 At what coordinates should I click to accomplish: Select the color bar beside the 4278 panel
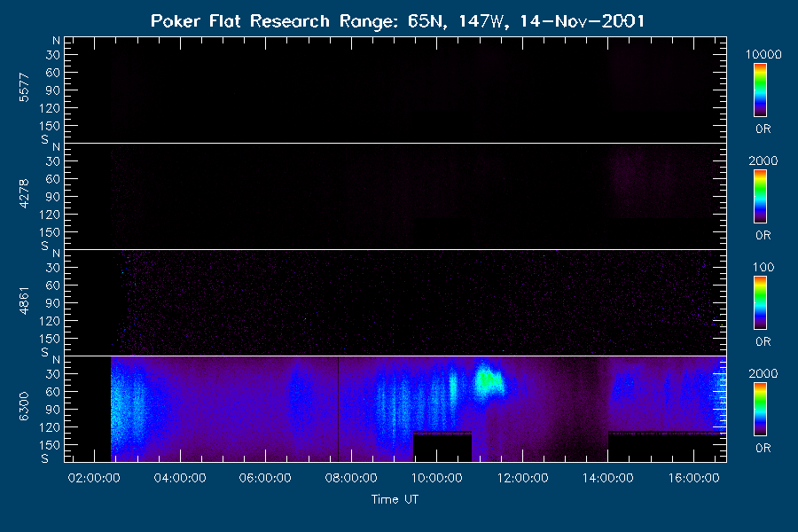point(760,197)
